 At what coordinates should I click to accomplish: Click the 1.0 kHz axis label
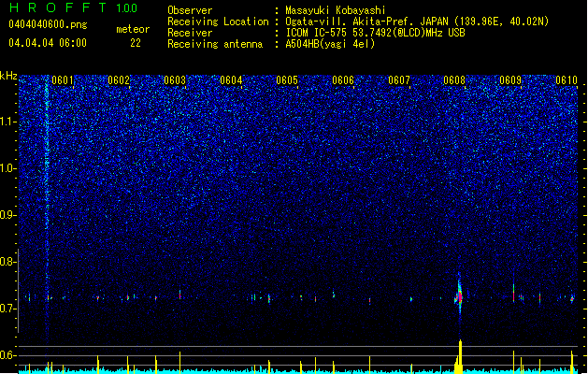click(x=8, y=168)
